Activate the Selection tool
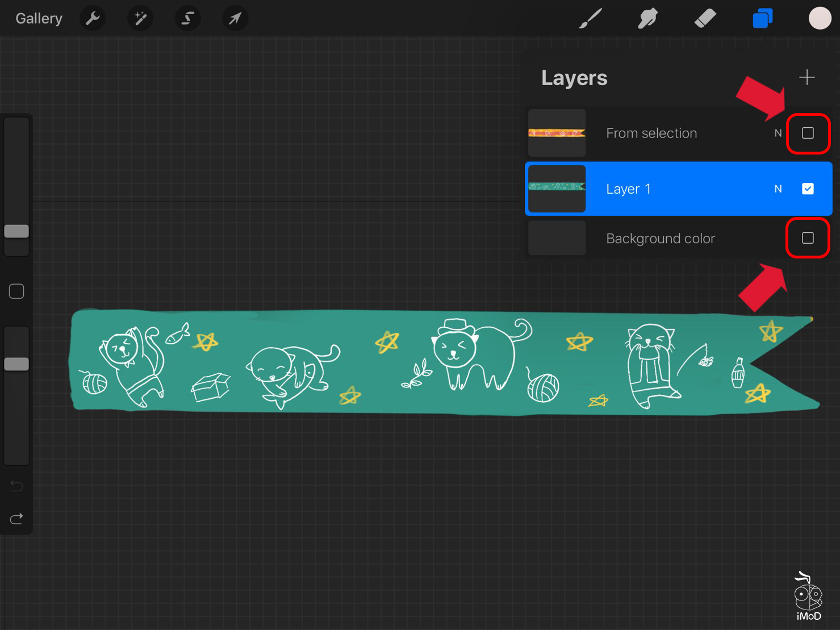The width and height of the screenshot is (840, 630). [x=187, y=18]
